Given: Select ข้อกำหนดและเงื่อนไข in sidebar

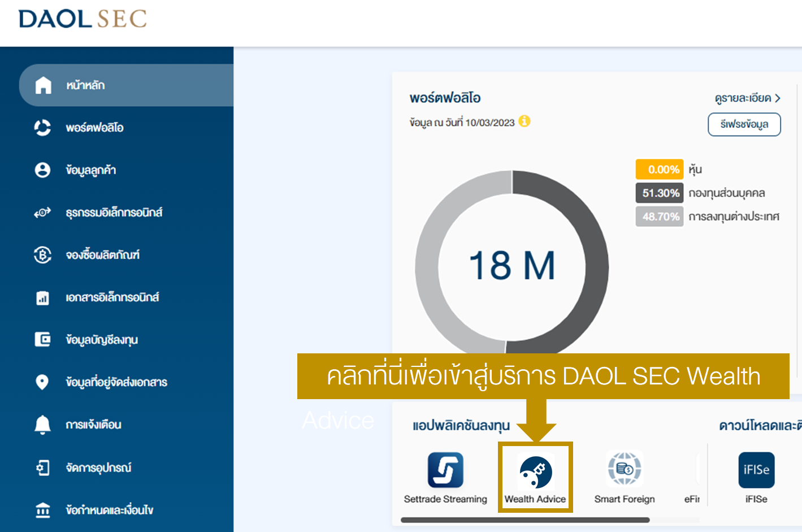Looking at the screenshot, I should point(109,510).
